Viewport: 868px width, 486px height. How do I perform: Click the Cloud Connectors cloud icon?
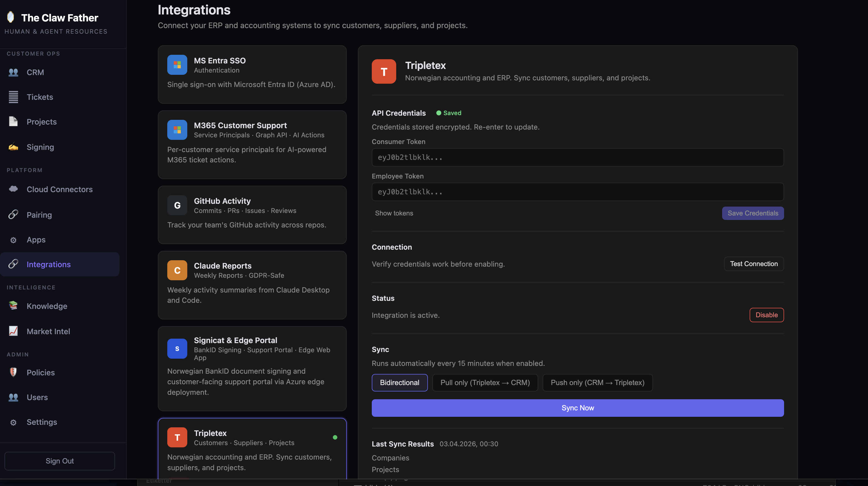pyautogui.click(x=14, y=189)
